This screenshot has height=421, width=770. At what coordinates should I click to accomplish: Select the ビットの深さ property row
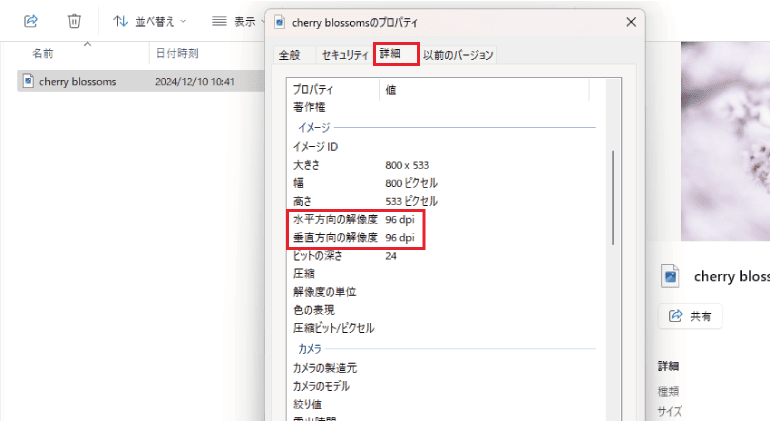318,255
